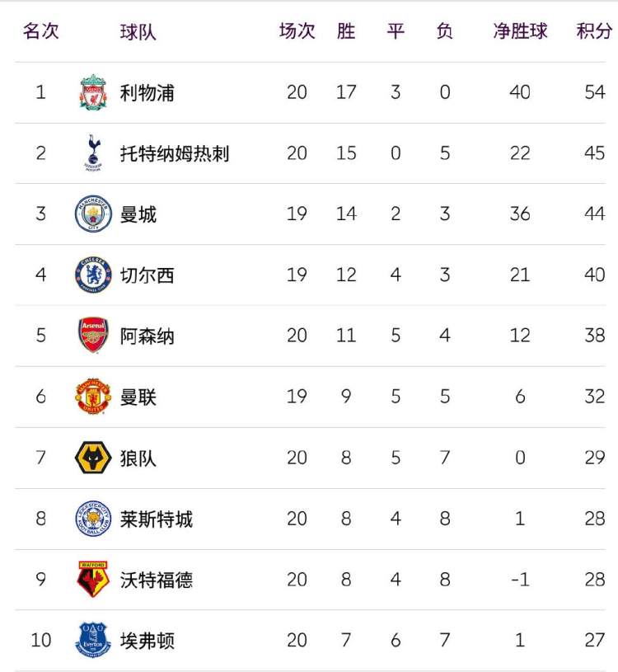
Task: Click the 名次 column header
Action: coord(40,31)
